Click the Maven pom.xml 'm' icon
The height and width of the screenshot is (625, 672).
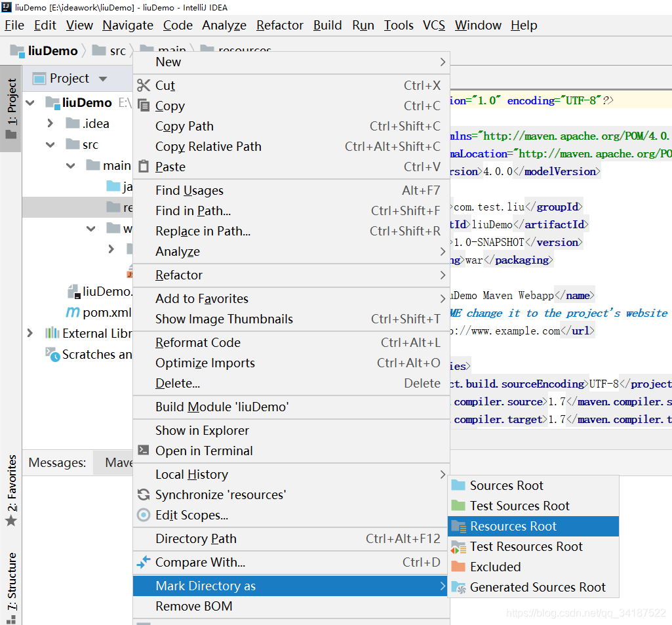coord(73,312)
